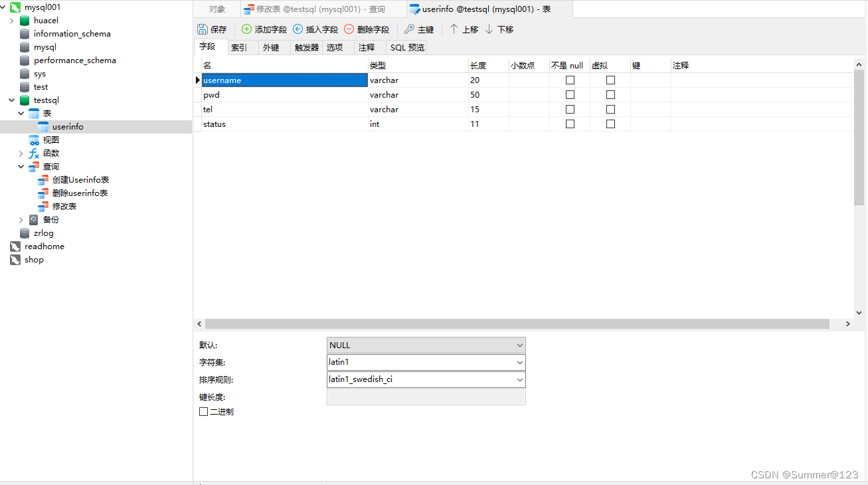Collapse the testsql database node
868x485 pixels.
pyautogui.click(x=11, y=100)
